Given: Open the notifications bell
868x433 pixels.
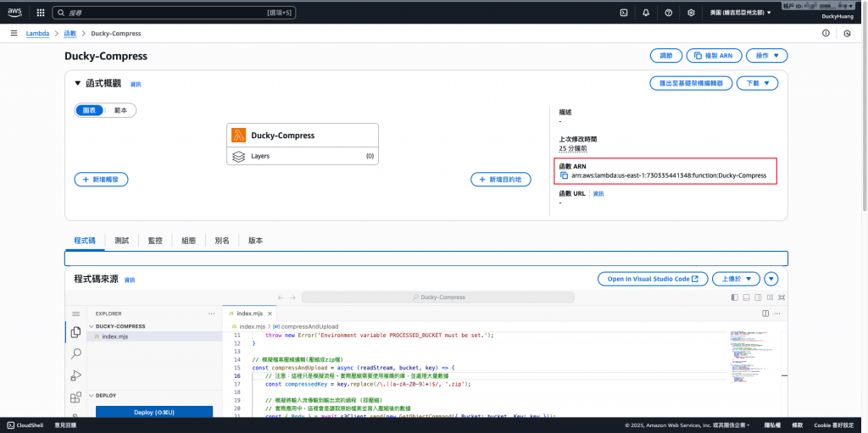Looking at the screenshot, I should coord(646,12).
